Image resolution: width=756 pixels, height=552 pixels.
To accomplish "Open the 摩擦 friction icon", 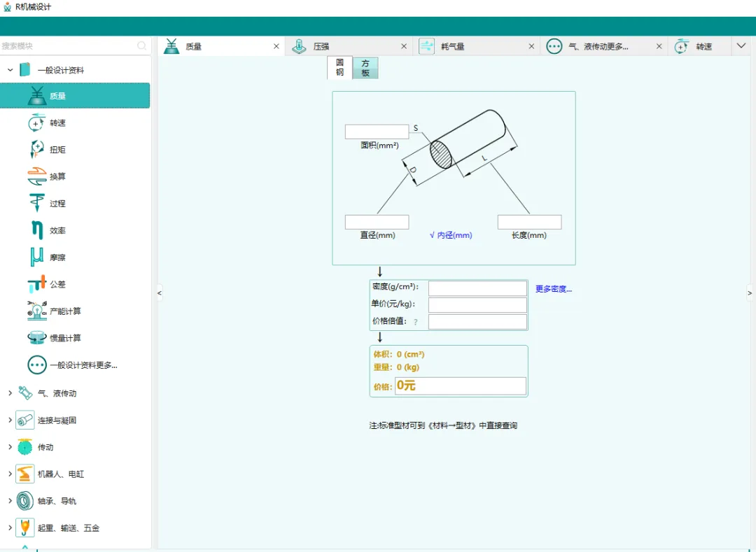I will pyautogui.click(x=36, y=257).
